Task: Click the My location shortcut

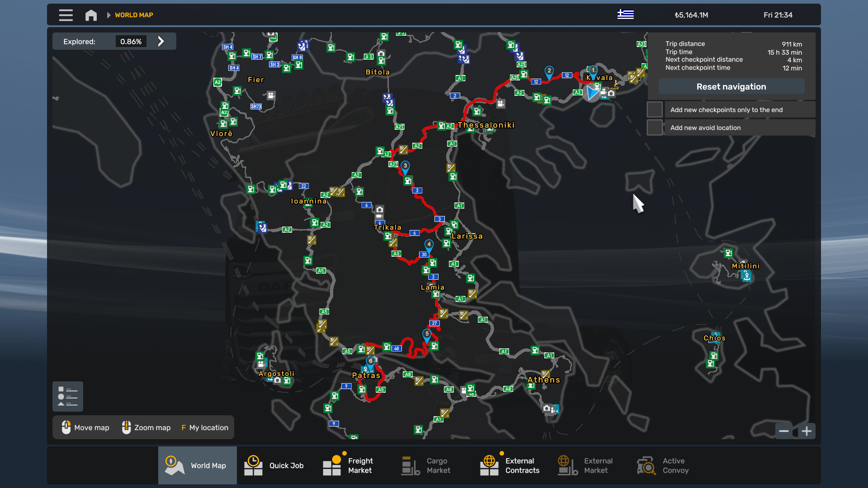Action: click(205, 427)
